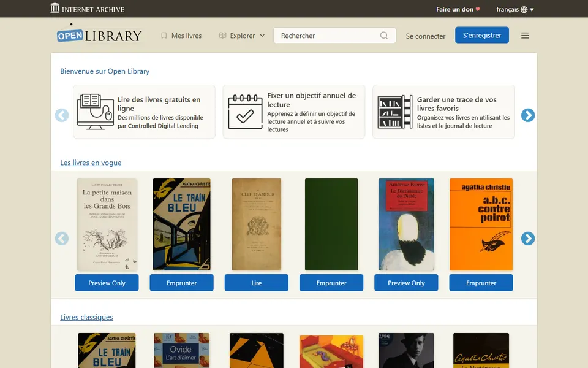Open Le Dictionnaire du Diable cover
Viewport: 588px width, 368px height.
click(x=406, y=224)
